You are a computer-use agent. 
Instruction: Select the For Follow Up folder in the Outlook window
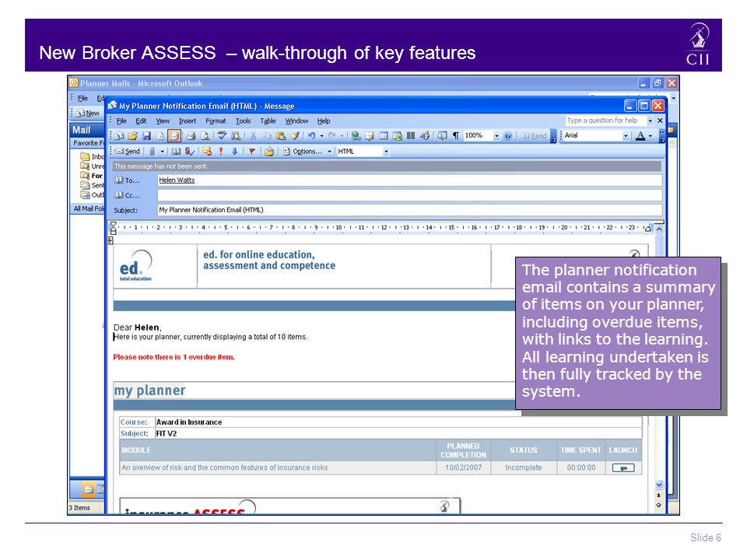tap(93, 176)
